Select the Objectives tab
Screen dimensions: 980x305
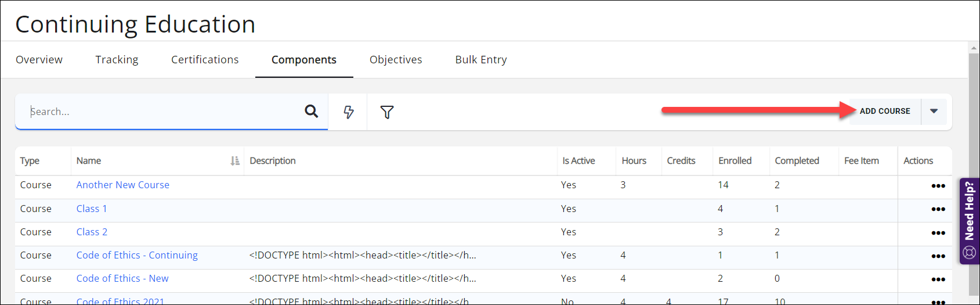(x=396, y=60)
